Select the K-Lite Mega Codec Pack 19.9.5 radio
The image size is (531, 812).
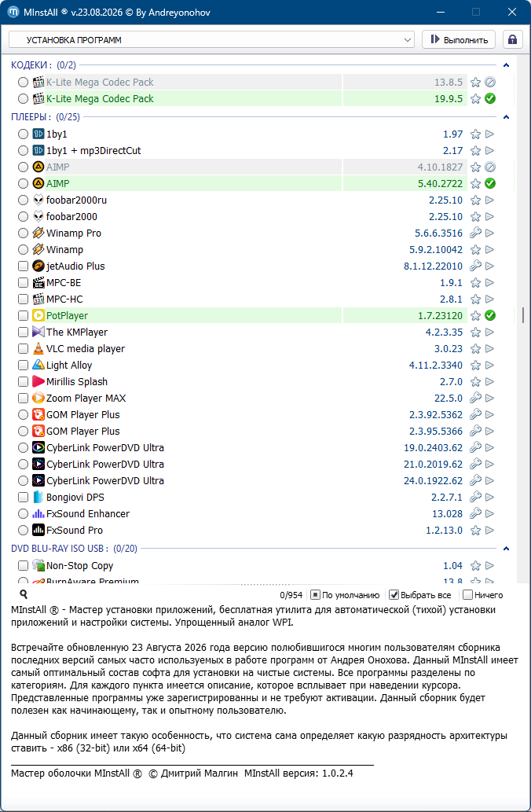(23, 98)
